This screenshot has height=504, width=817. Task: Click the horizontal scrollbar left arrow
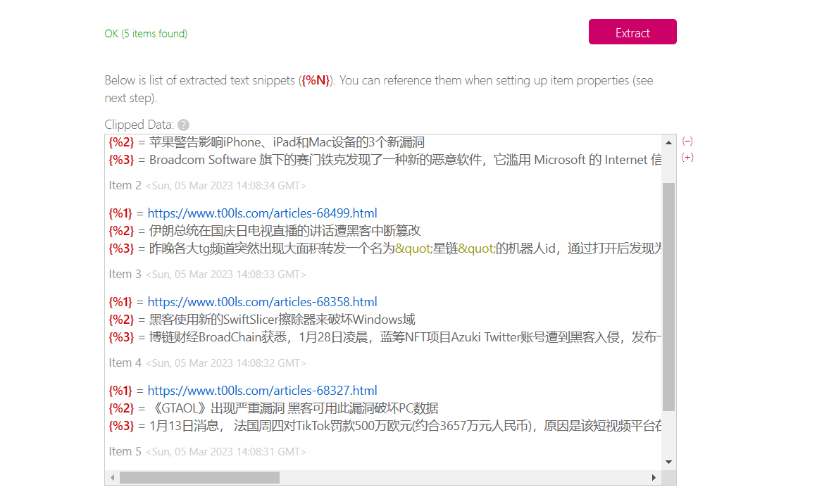[112, 478]
